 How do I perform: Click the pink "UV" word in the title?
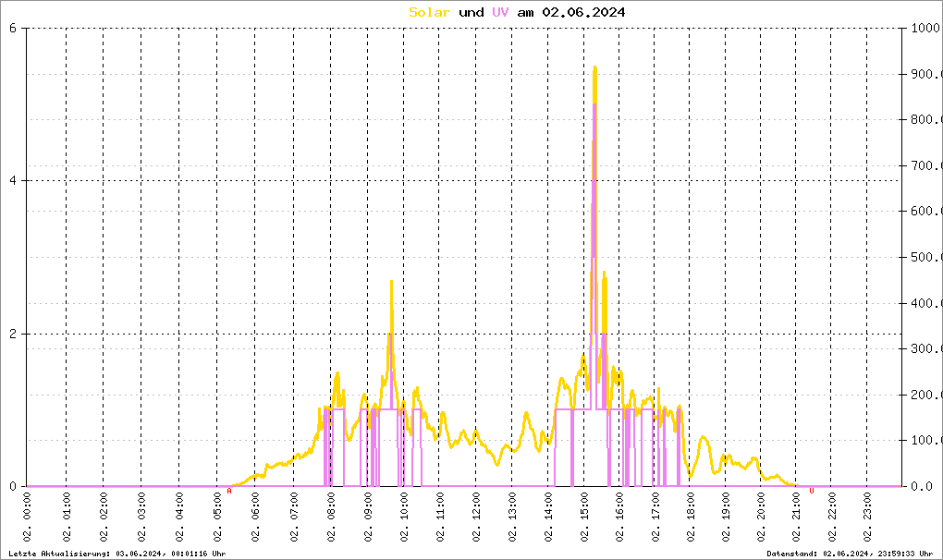pyautogui.click(x=500, y=12)
